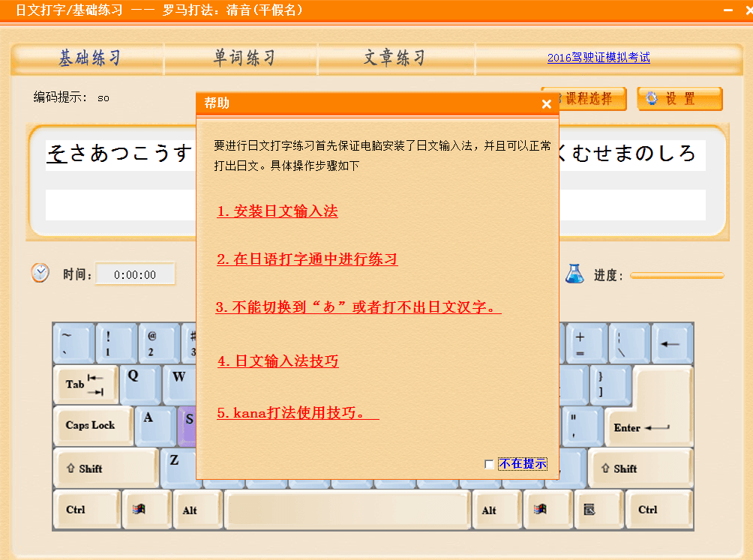Screen dimensions: 753x560
Task: Click the 1 key with exclamation mark
Action: coord(115,343)
